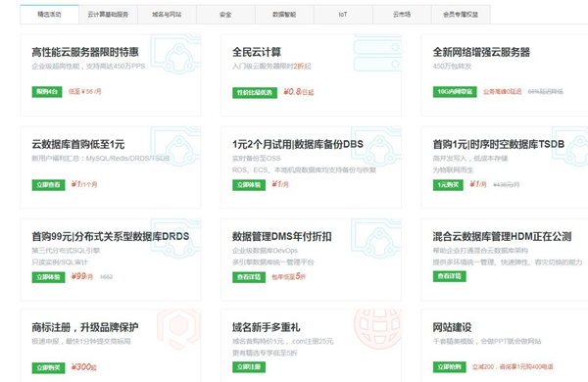Switch to the 精选活动 tab
Viewport: 588px width, 382px height.
(50, 15)
